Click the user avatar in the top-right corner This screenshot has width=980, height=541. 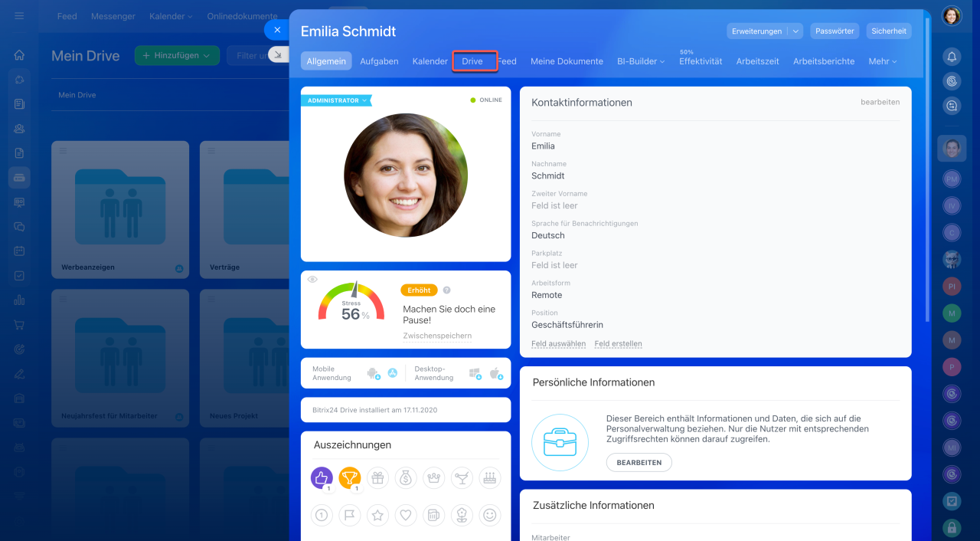coord(952,16)
